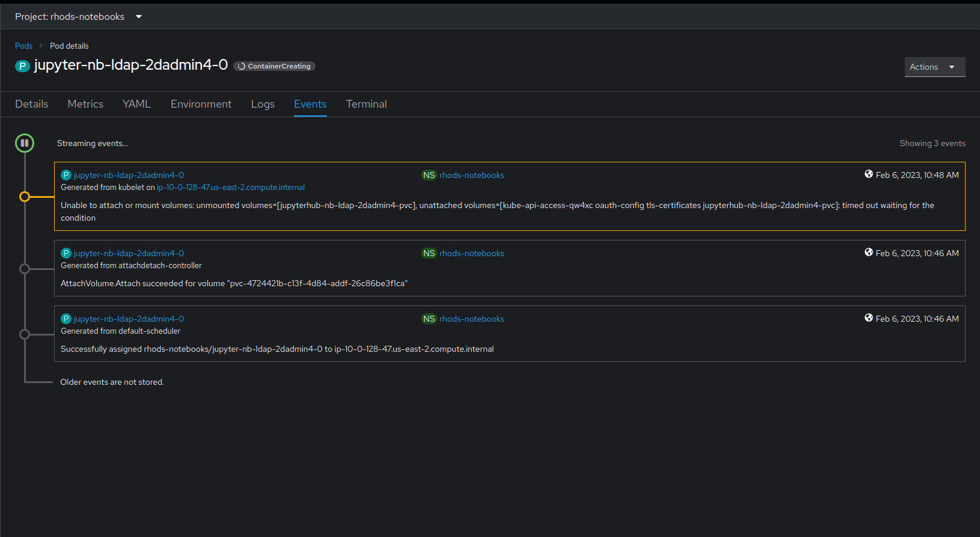Expand the Project rhods-notebooks selector
This screenshot has width=980, height=537.
point(78,17)
